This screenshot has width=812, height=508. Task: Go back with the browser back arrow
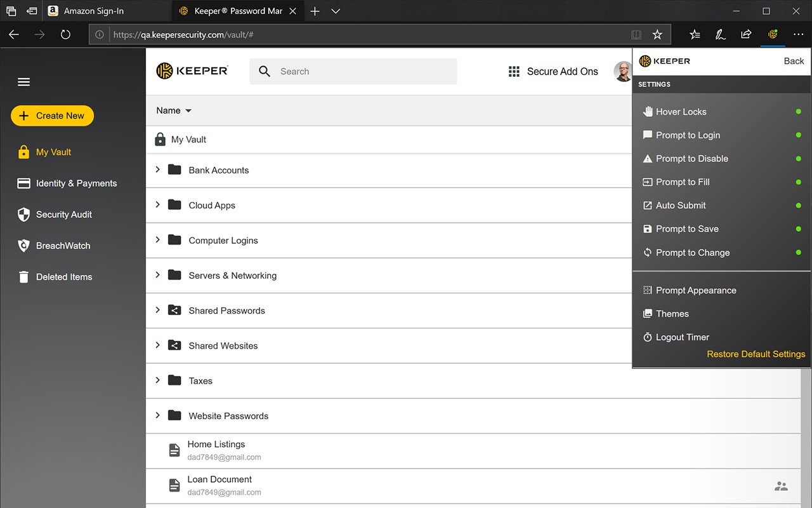click(x=14, y=34)
